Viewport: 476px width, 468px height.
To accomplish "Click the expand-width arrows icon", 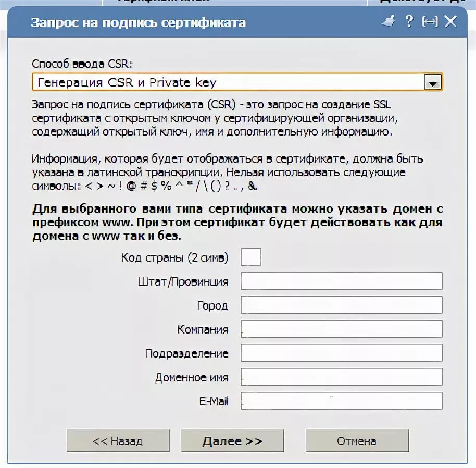I will coord(430,21).
